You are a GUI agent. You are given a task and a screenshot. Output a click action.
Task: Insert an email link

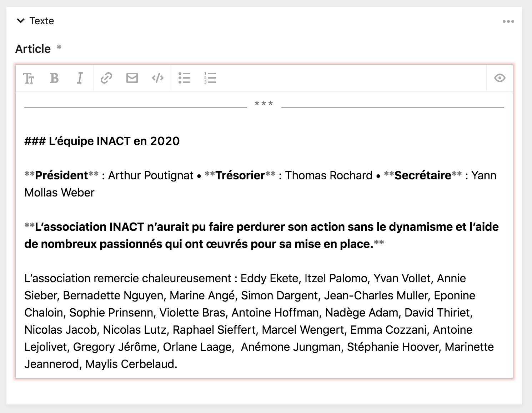coord(132,78)
